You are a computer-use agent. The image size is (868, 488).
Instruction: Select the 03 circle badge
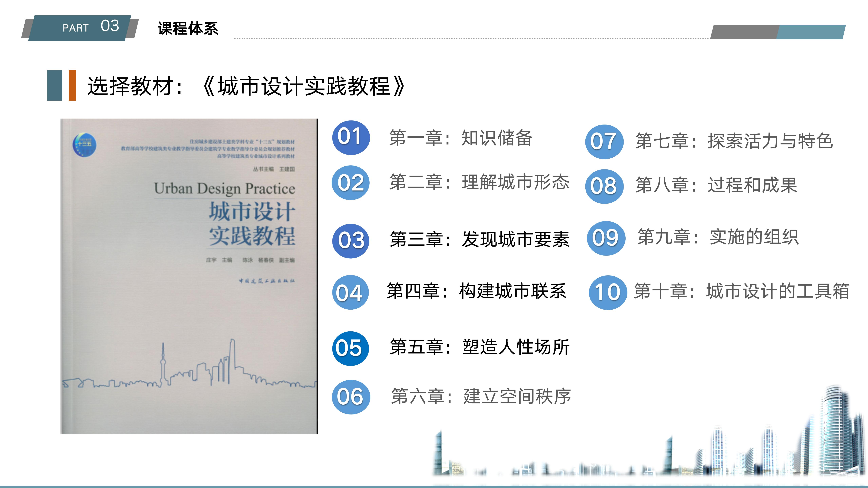[351, 241]
